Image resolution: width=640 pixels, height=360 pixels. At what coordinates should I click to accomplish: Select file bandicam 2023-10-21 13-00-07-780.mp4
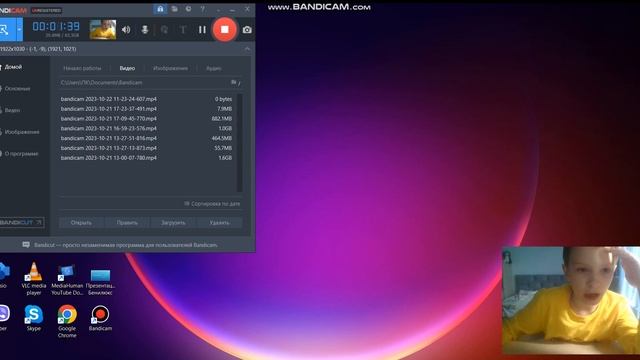pos(147,158)
